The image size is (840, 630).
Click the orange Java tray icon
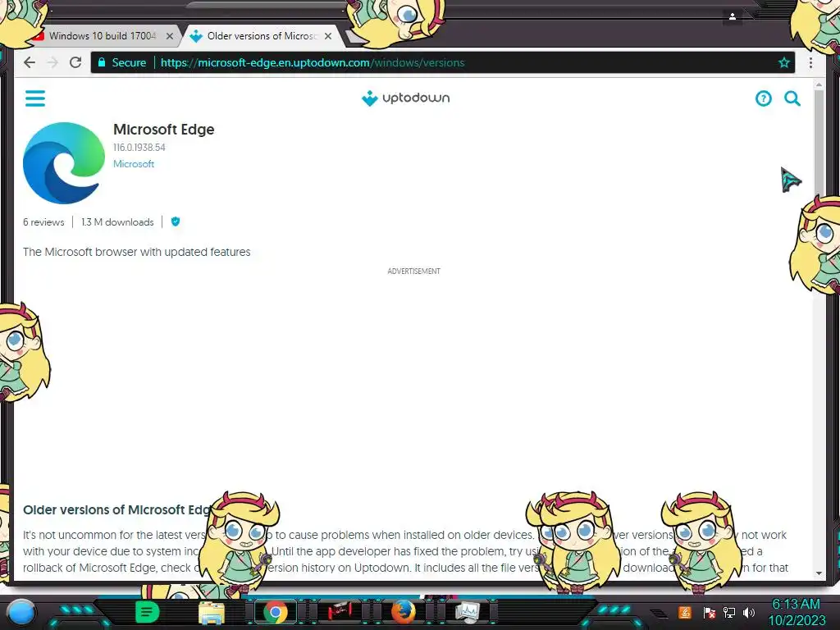(x=684, y=612)
